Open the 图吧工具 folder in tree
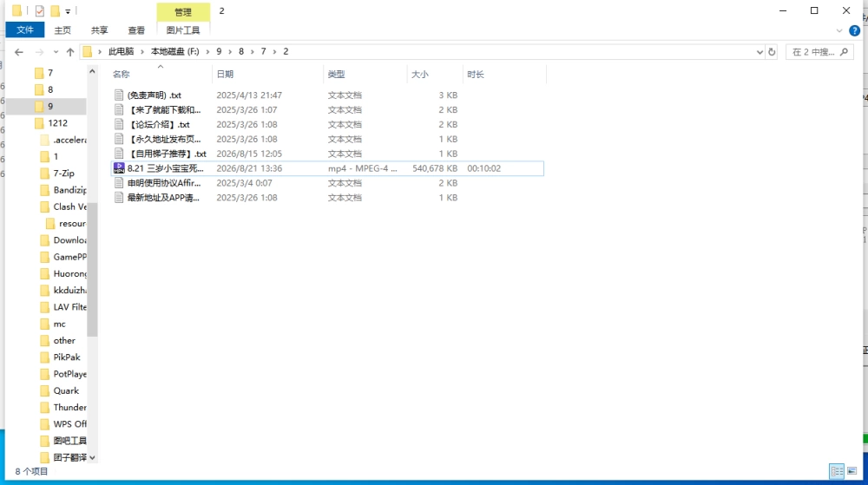 tap(69, 441)
